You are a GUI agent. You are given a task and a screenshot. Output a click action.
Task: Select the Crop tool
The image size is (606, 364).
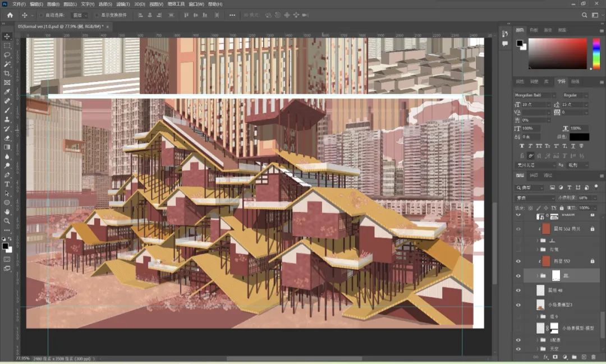[7, 73]
